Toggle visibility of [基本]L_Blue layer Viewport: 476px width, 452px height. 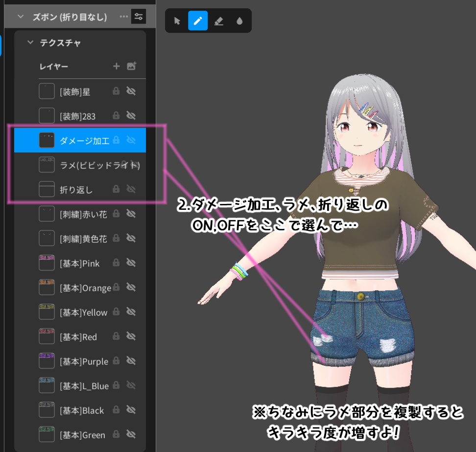(x=131, y=386)
